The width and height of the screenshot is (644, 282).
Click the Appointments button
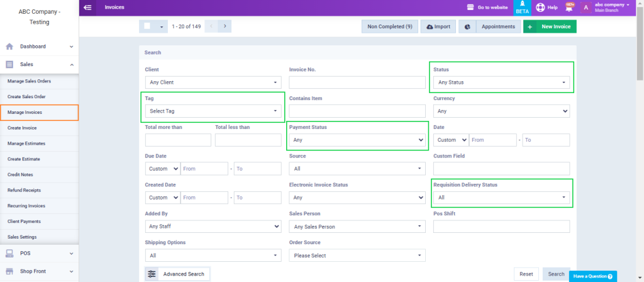(498, 26)
